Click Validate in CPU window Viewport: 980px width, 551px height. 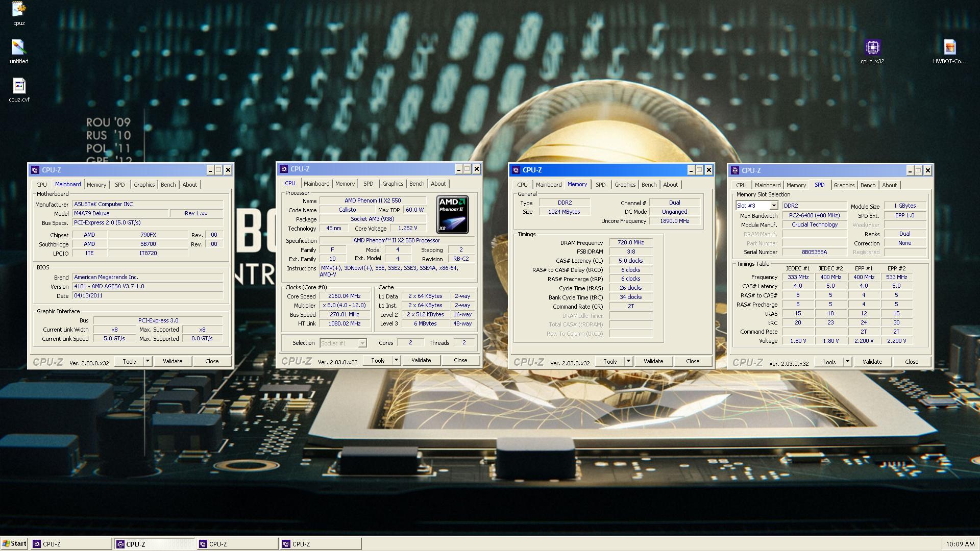point(421,360)
